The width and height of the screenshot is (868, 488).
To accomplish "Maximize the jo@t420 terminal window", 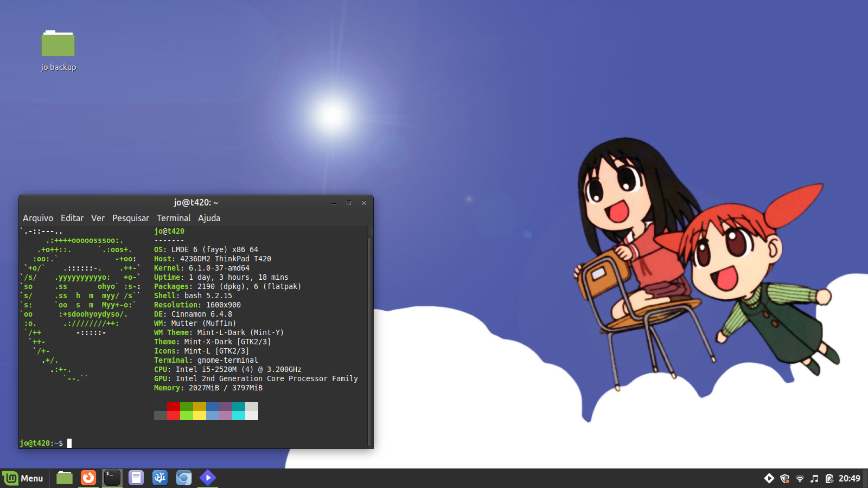I will 349,203.
